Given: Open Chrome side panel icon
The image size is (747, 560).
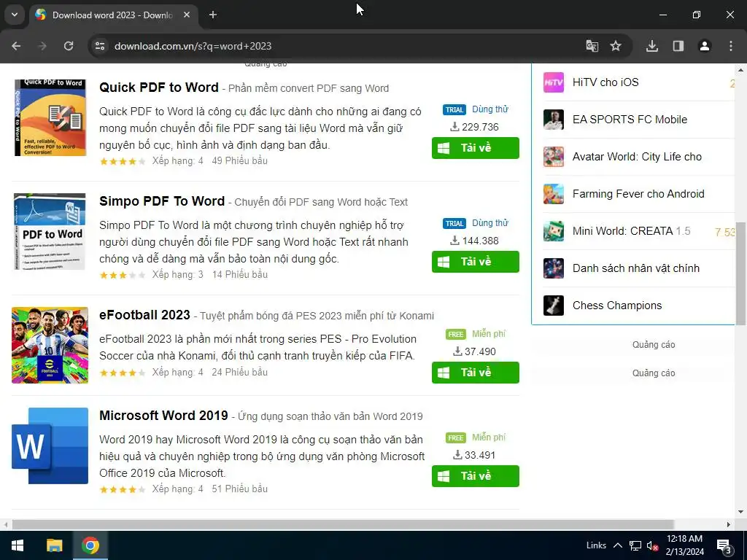Looking at the screenshot, I should click(678, 46).
